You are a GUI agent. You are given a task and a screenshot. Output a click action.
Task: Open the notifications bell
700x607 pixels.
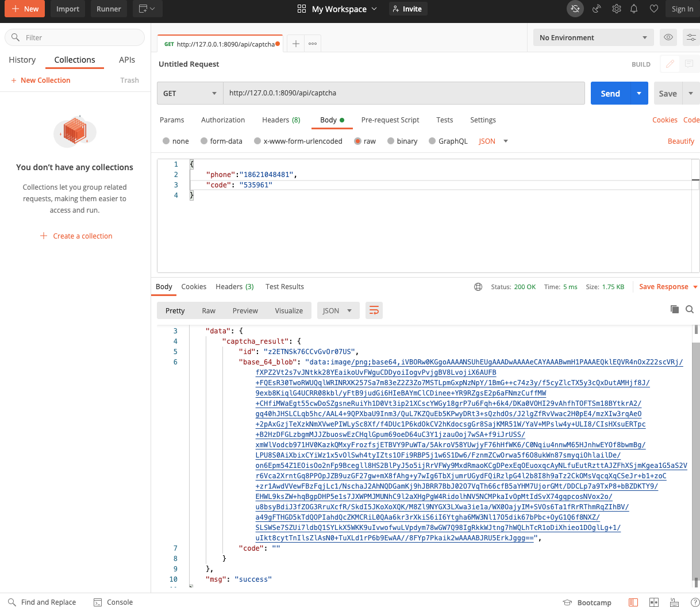[634, 9]
